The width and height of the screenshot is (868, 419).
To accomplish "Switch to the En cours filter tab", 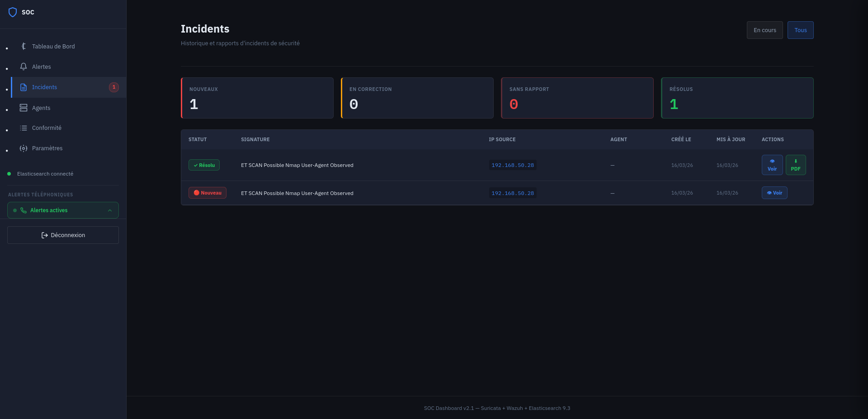I will click(x=764, y=30).
